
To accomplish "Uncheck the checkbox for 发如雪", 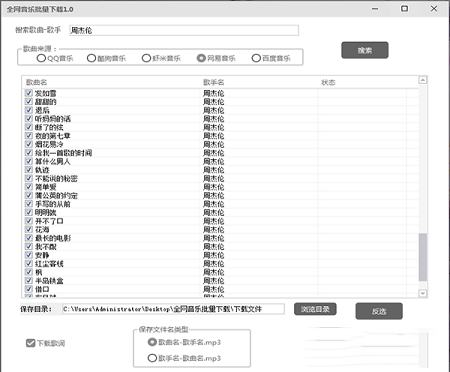I will point(29,93).
